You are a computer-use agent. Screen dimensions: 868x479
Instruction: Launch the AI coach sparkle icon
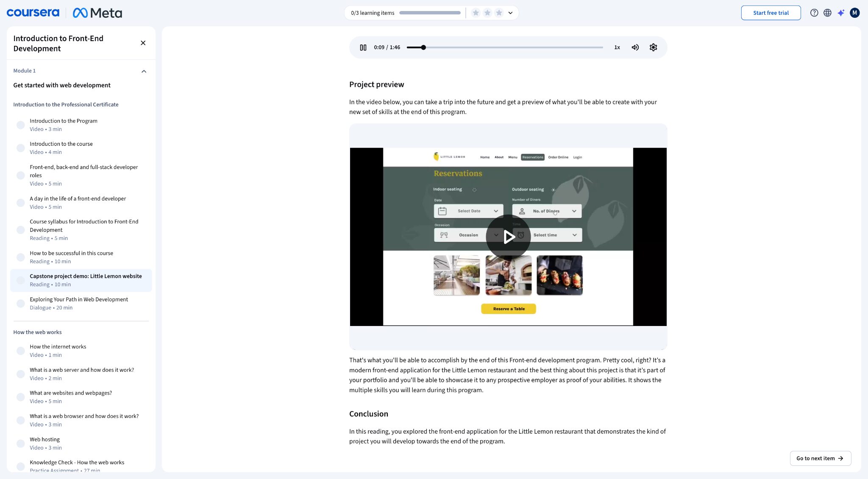tap(841, 13)
